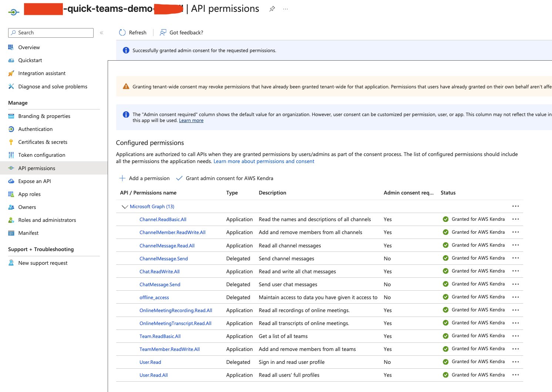Open Token configuration
The height and width of the screenshot is (392, 552).
[x=41, y=155]
